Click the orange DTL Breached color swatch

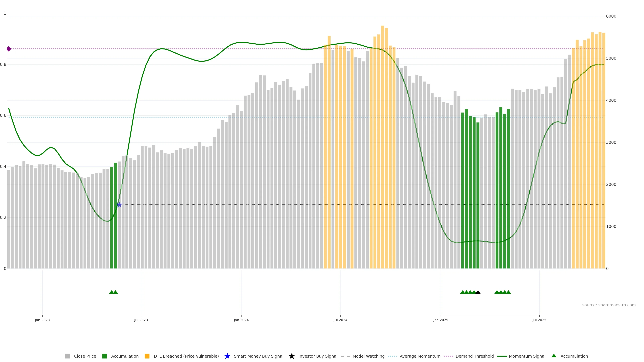[147, 356]
